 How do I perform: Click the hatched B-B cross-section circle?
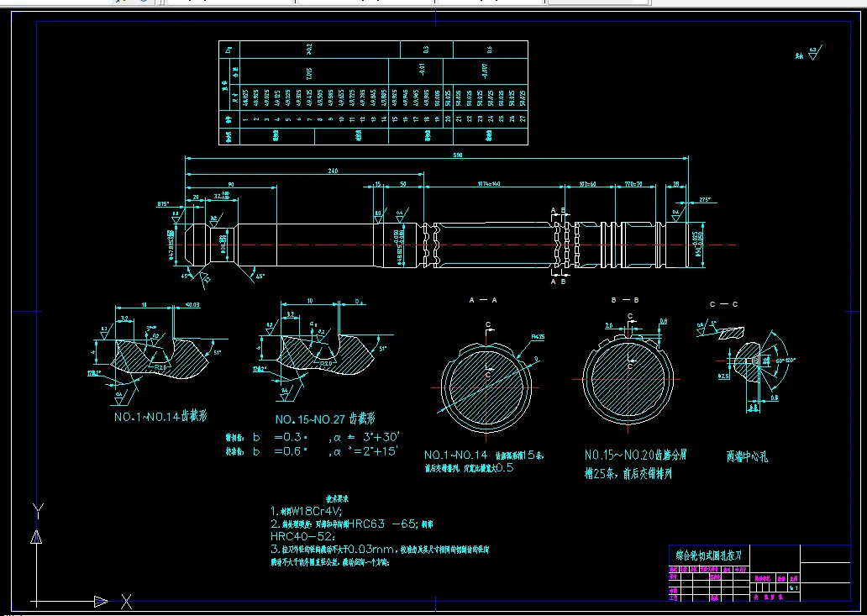(x=628, y=379)
